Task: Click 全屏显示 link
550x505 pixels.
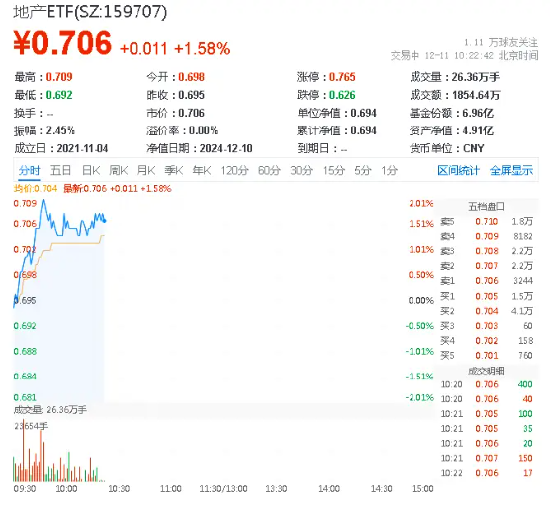Action: 511,171
